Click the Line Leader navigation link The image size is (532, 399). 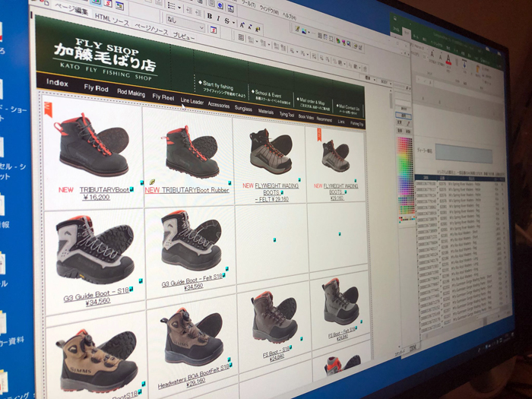pos(192,101)
